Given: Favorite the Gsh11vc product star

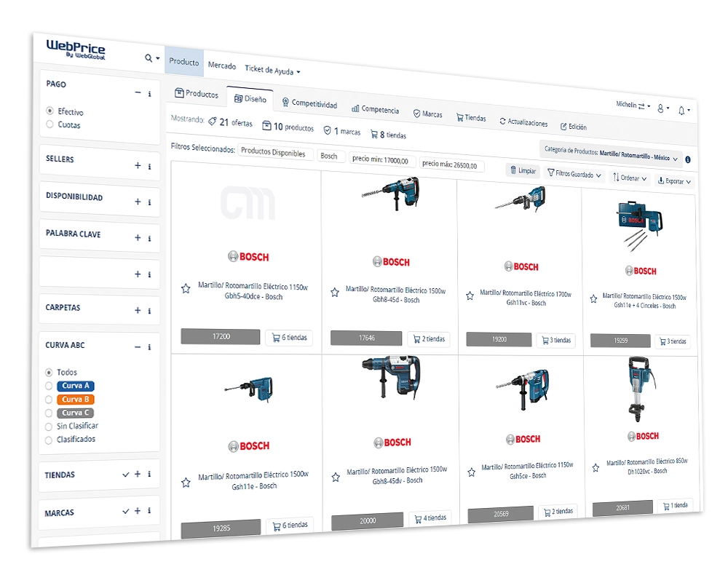Looking at the screenshot, I should pyautogui.click(x=470, y=296).
